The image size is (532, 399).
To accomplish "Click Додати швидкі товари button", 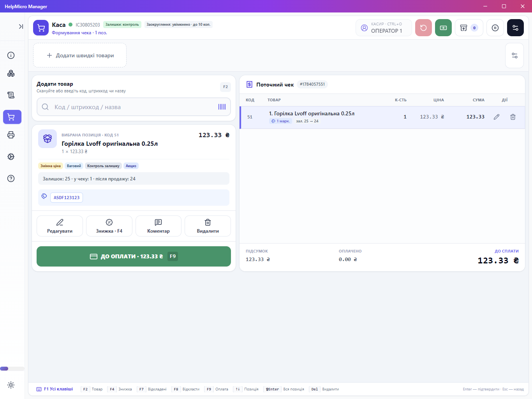I will [x=80, y=55].
